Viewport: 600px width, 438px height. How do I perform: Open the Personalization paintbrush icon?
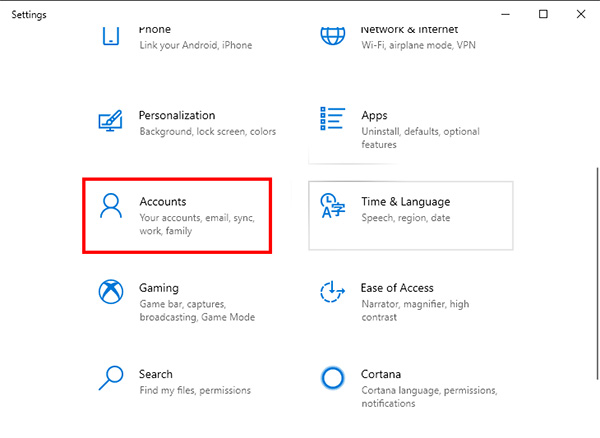pos(111,120)
